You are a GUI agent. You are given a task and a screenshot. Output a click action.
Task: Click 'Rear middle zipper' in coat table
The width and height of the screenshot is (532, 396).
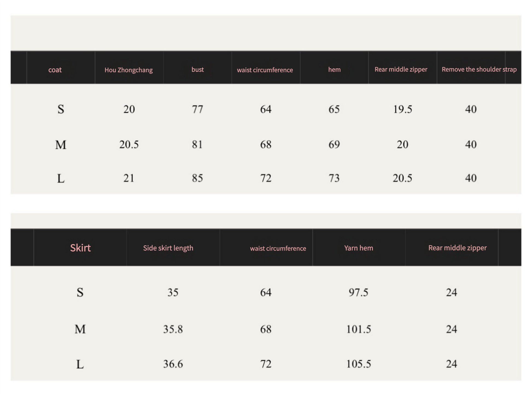[x=401, y=69]
